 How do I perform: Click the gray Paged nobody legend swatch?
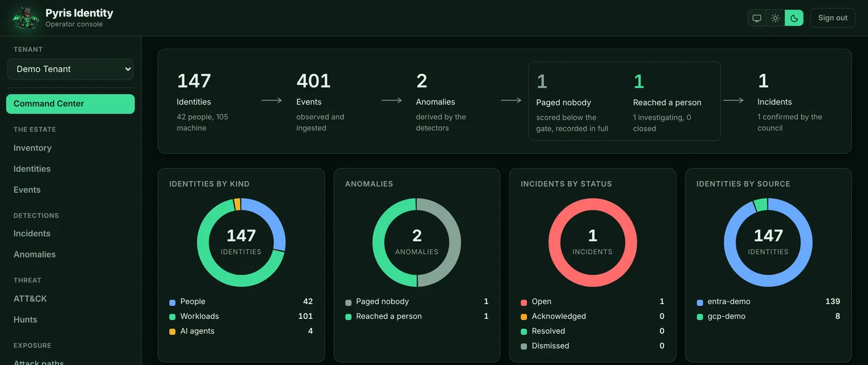coord(348,302)
